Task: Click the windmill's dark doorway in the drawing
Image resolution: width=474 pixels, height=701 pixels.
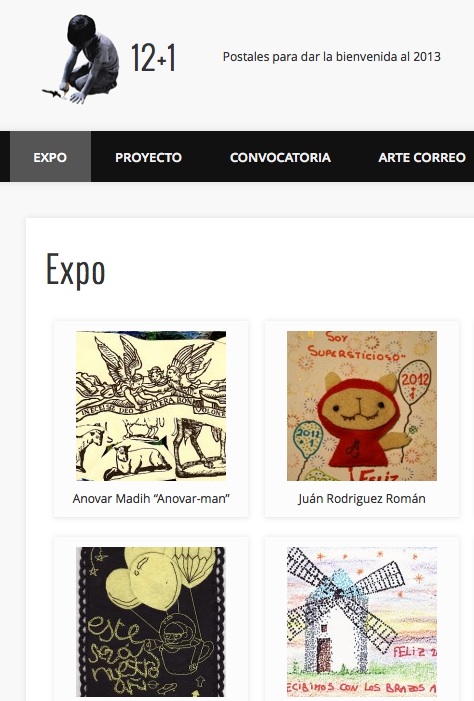Action: pyautogui.click(x=323, y=654)
